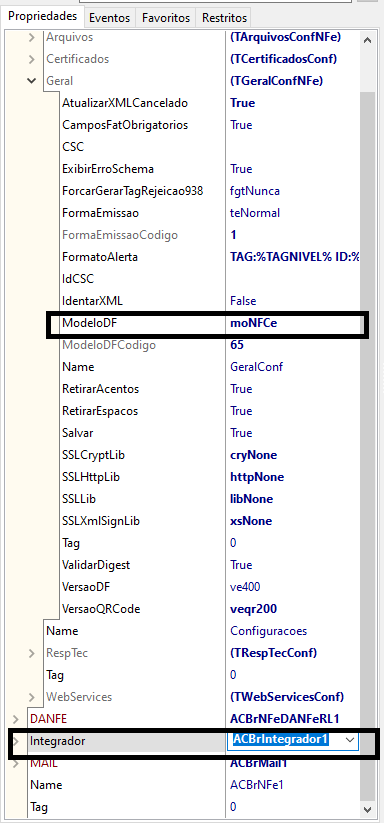Screen dimensions: 384x823
Task: Click the (TGeralConfNFe) value
Action: pos(276,81)
